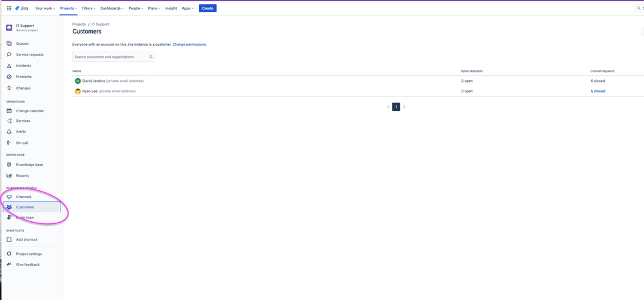Image resolution: width=644 pixels, height=300 pixels.
Task: Click the Closed requests column header
Action: click(602, 71)
